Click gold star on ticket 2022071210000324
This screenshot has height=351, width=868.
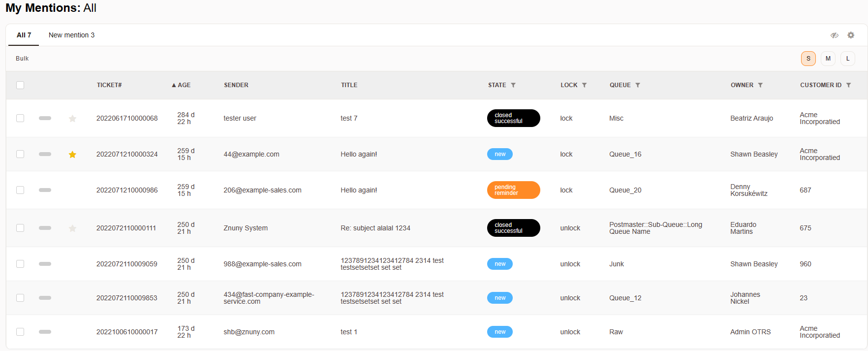coord(72,155)
